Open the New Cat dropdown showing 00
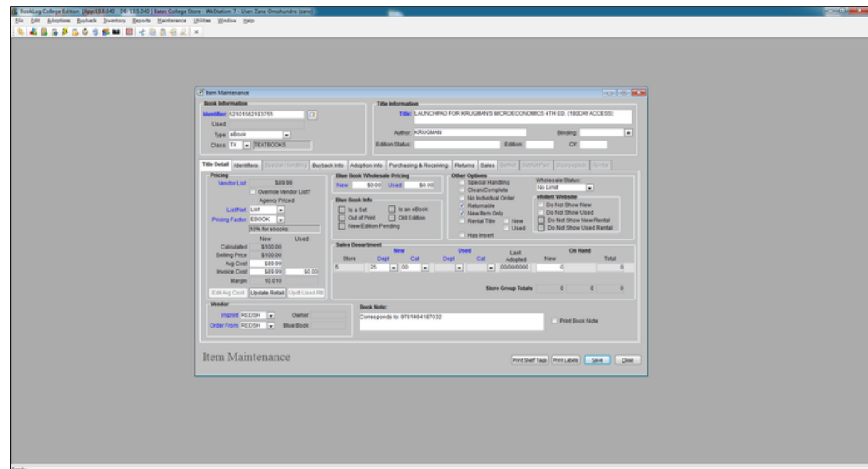The width and height of the screenshot is (868, 469). (425, 268)
